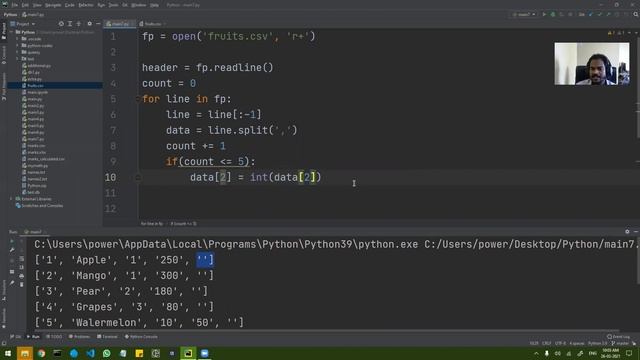Open Run panel wrench settings icon
This screenshot has width=640, height=360.
coord(12,250)
